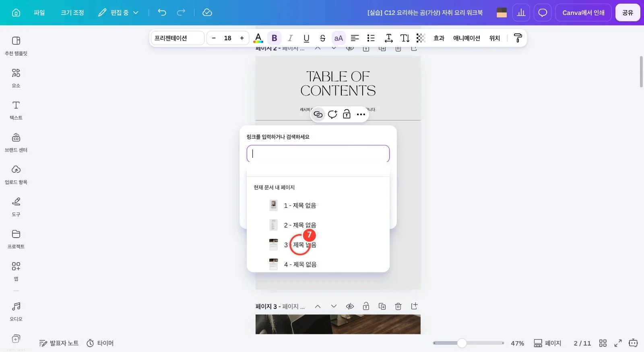Open the 효과 effects panel

(x=439, y=38)
